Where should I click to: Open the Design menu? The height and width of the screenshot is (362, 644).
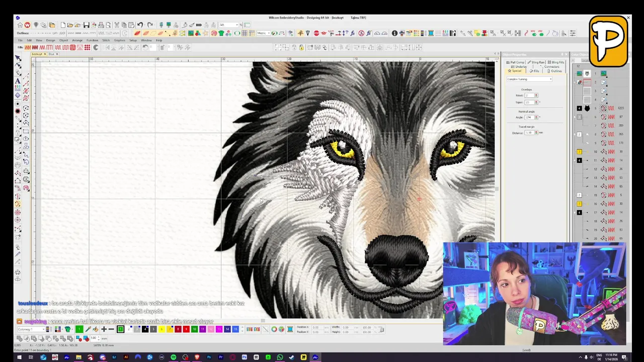click(x=51, y=40)
